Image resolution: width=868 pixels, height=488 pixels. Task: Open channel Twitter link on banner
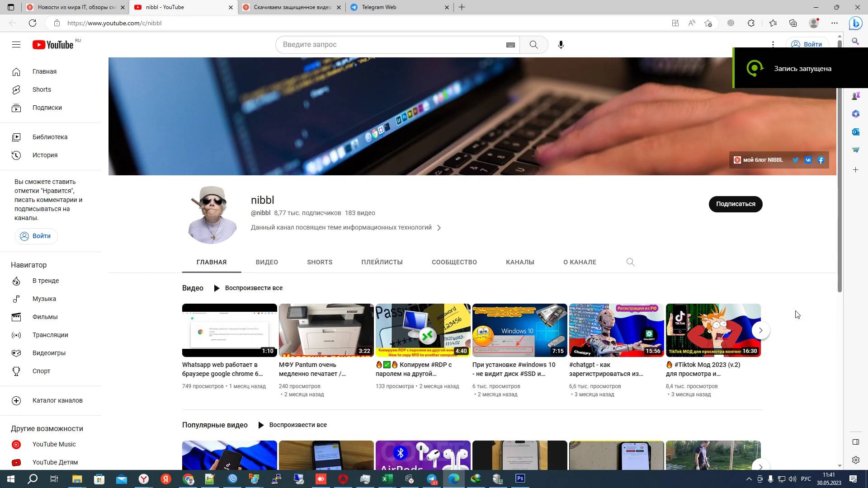click(x=795, y=160)
